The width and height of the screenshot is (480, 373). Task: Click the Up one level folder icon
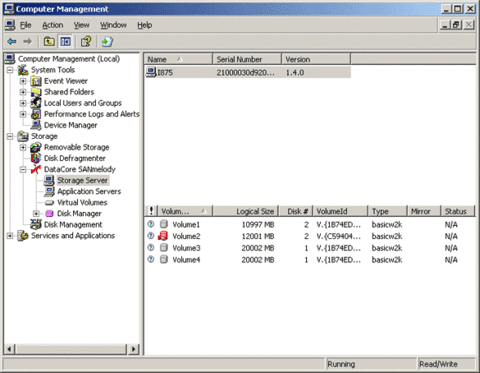point(49,41)
